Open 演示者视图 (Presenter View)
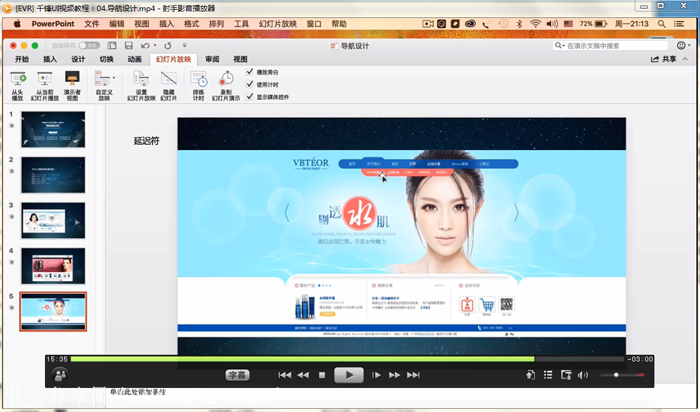 [73, 79]
